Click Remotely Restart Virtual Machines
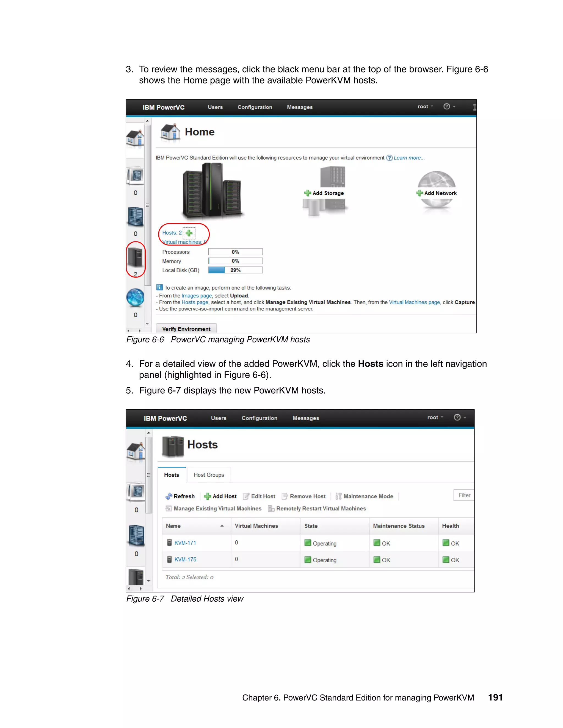Screen dimensions: 563x728 tap(317, 508)
